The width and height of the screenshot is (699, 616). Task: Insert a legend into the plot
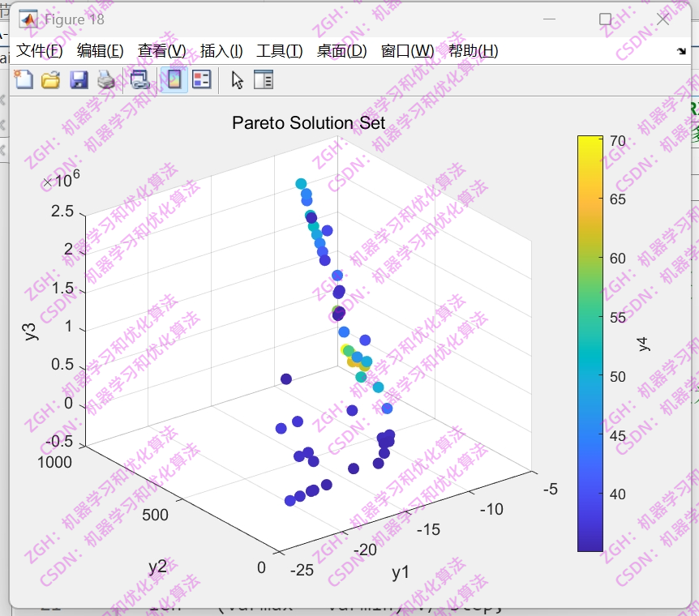point(201,79)
